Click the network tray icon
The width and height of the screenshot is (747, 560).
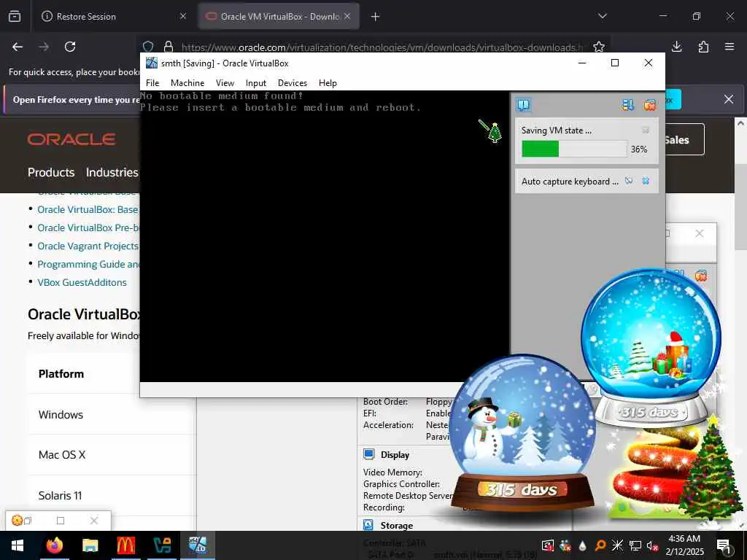point(635,545)
